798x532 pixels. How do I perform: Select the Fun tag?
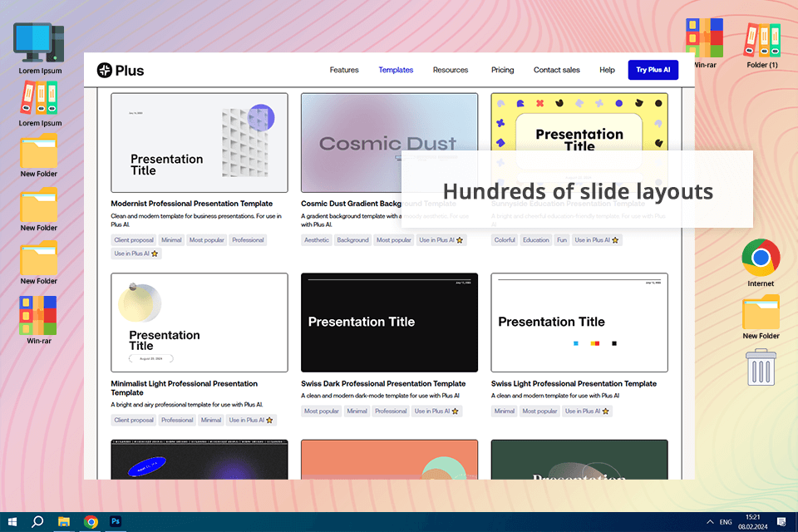[562, 239]
